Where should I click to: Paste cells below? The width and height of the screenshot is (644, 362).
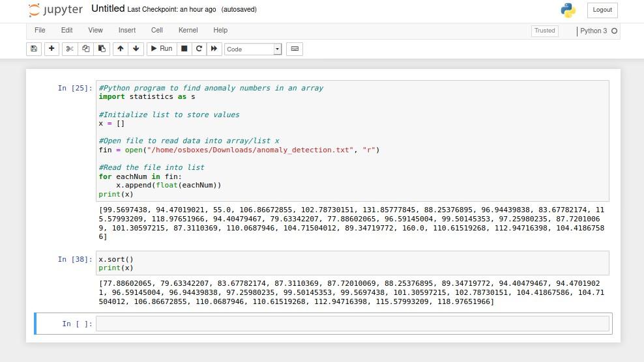point(102,49)
